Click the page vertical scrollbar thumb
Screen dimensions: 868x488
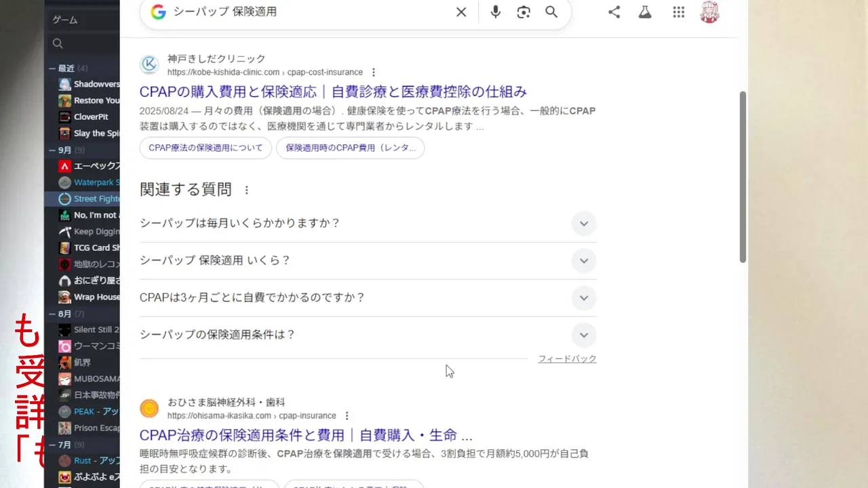point(743,177)
